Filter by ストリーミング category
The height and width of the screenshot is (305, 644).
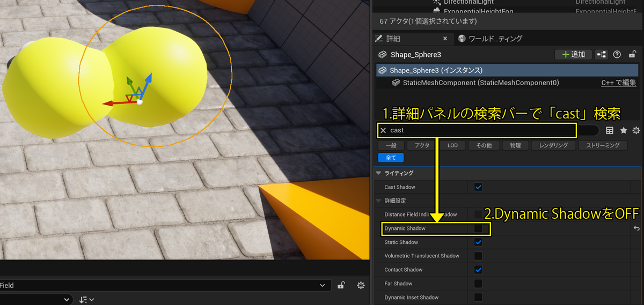tap(603, 145)
